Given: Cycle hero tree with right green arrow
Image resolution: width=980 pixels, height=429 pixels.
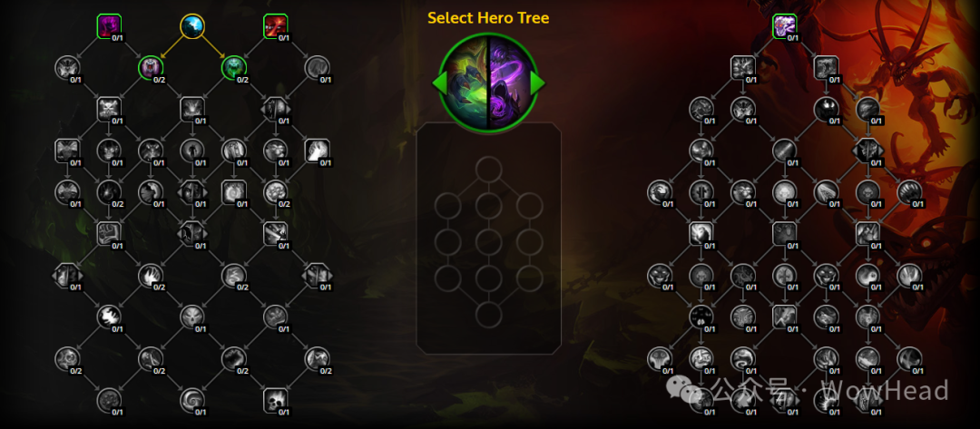Looking at the screenshot, I should click(537, 83).
